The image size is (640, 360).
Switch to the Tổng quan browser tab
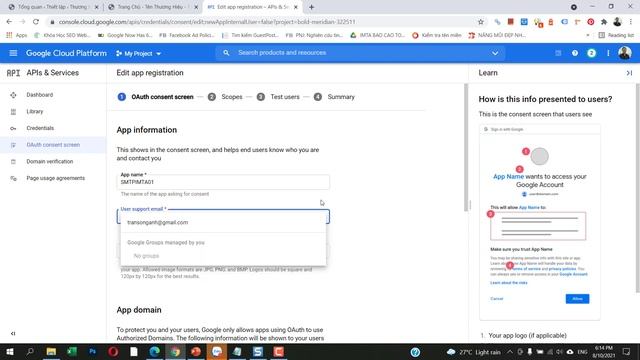coord(53,7)
